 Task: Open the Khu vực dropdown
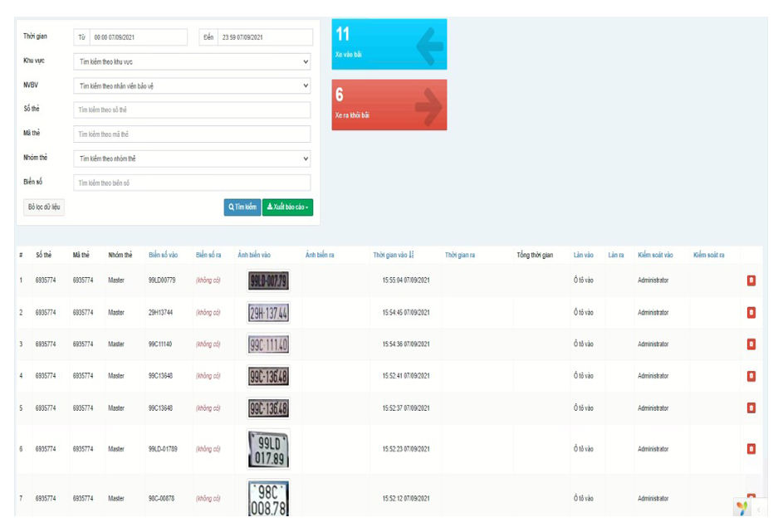(192, 61)
